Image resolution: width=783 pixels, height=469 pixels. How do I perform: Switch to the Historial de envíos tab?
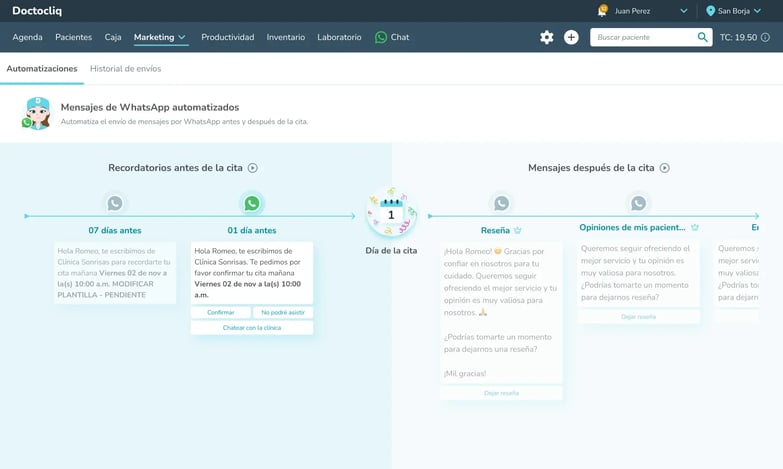[125, 69]
